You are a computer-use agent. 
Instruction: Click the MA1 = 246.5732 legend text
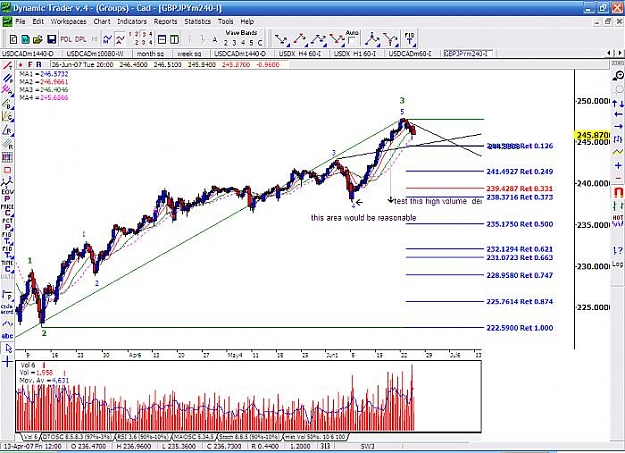44,74
